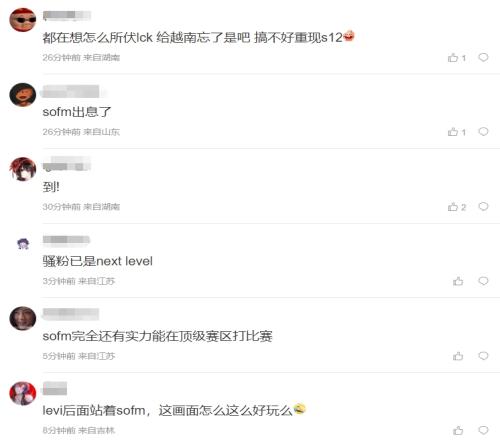
Task: Reply to the comment about lck and s12
Action: coord(483,57)
